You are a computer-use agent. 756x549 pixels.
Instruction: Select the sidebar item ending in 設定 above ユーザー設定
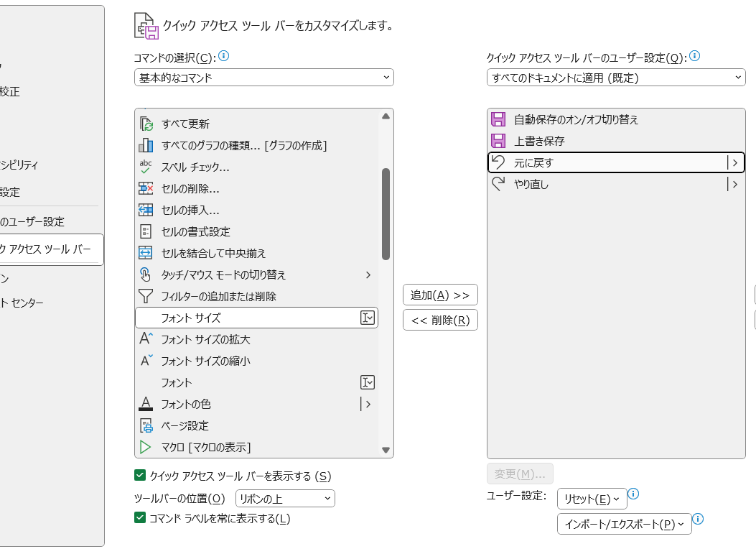point(9,192)
